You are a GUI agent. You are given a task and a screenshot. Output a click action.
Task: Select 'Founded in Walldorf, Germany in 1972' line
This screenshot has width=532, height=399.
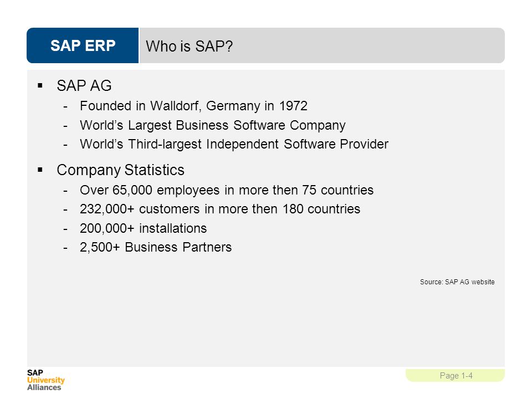[193, 106]
